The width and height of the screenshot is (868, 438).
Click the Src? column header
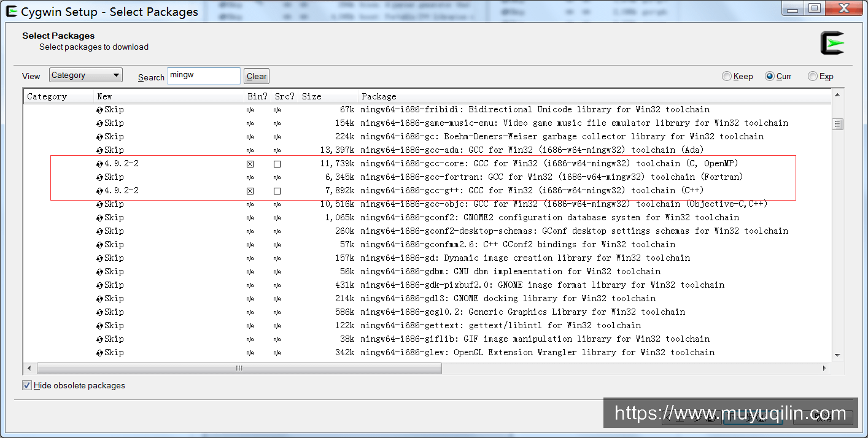(285, 96)
